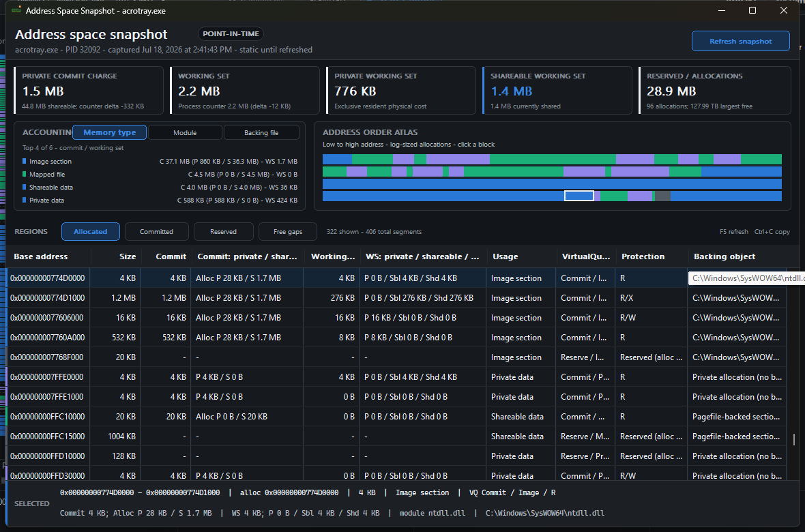805x532 pixels.
Task: Click the POINT-IN-TIME badge
Action: pos(231,34)
